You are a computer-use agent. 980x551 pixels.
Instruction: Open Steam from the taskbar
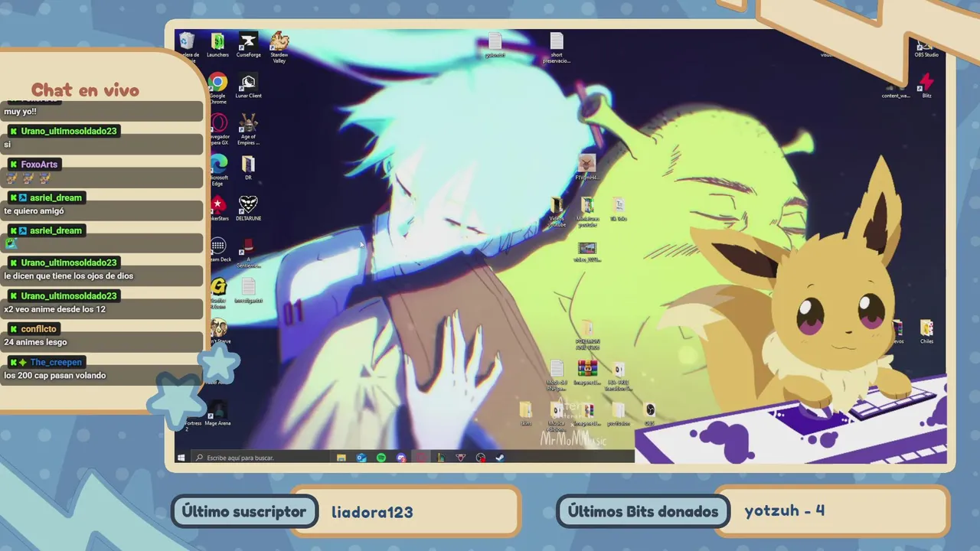point(500,458)
